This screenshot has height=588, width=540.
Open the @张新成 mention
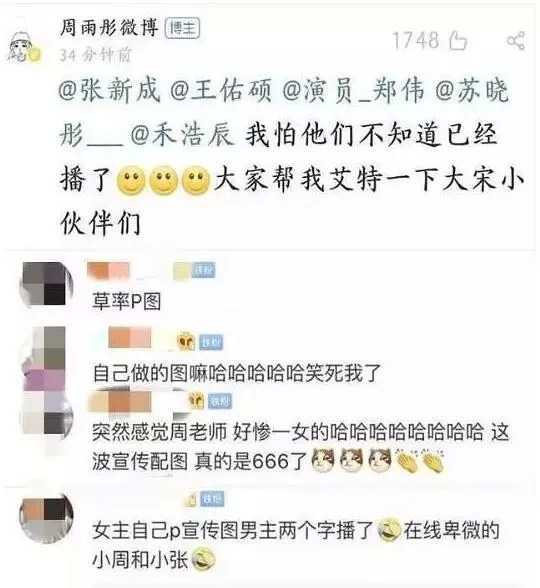tap(110, 90)
